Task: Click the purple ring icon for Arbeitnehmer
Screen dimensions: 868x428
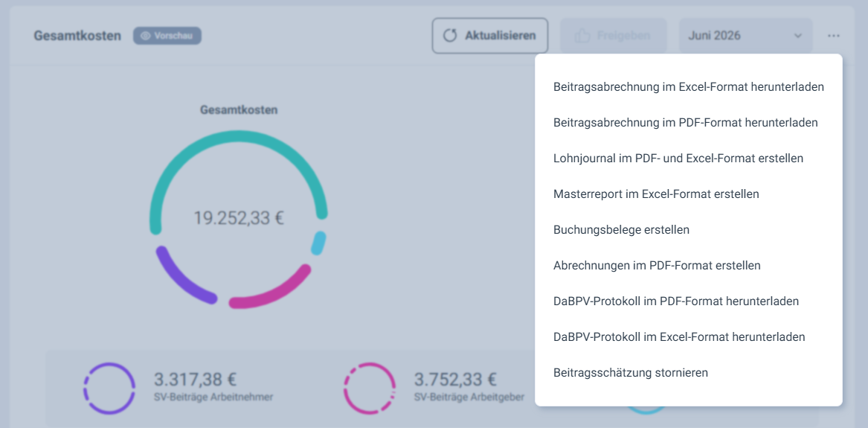Action: 109,388
